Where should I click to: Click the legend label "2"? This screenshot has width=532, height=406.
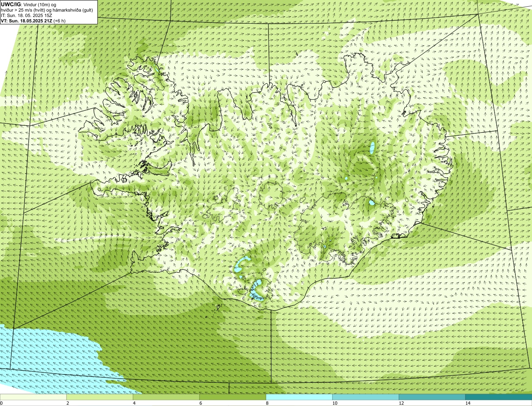[67, 403]
